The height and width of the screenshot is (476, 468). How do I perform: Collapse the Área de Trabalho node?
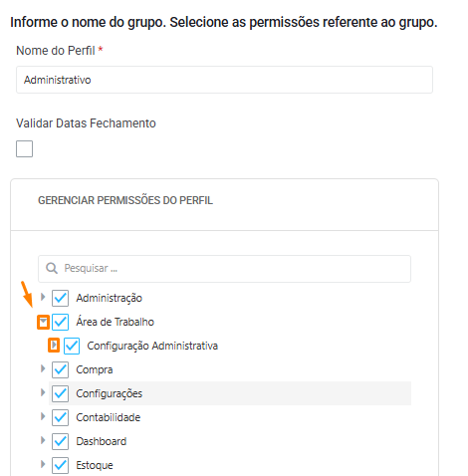pos(43,322)
